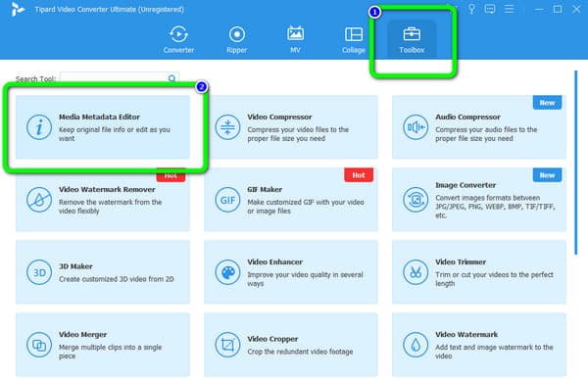Click "Merge multiple clips into a single piece"
This screenshot has height=379, width=588.
(110, 352)
